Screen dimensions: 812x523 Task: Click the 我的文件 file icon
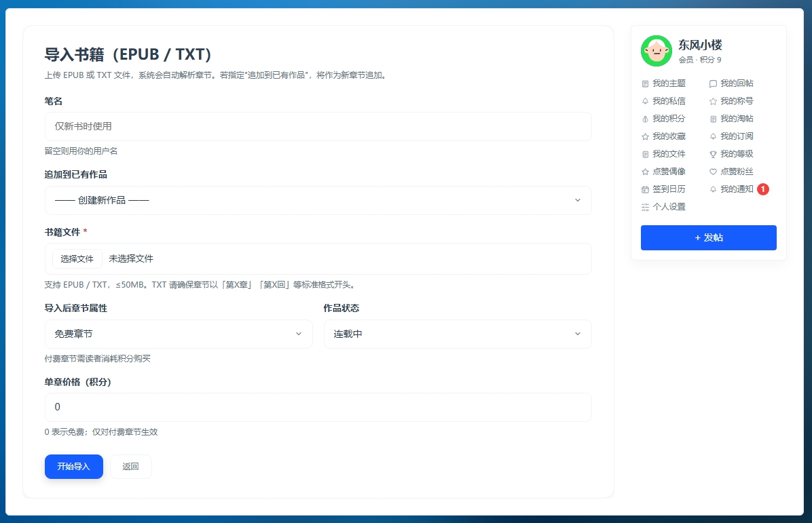pyautogui.click(x=645, y=154)
